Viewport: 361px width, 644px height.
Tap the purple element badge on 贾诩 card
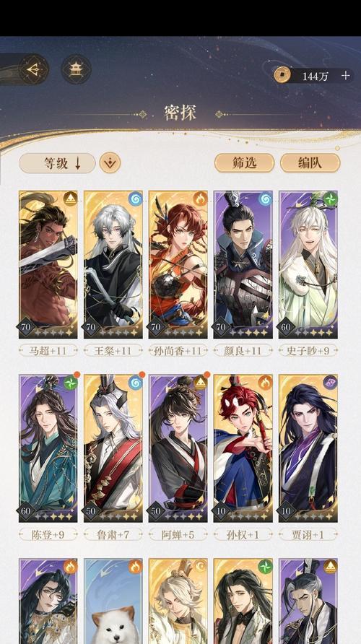coord(330,383)
